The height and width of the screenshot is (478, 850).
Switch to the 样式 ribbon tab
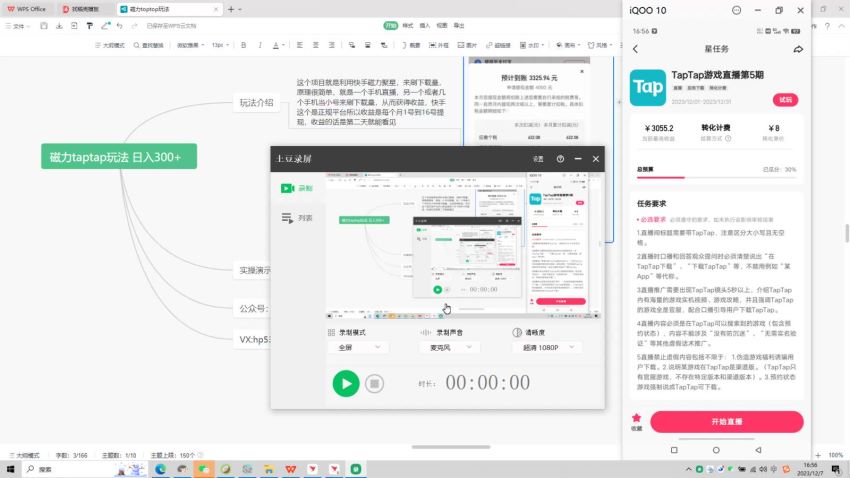[x=408, y=25]
